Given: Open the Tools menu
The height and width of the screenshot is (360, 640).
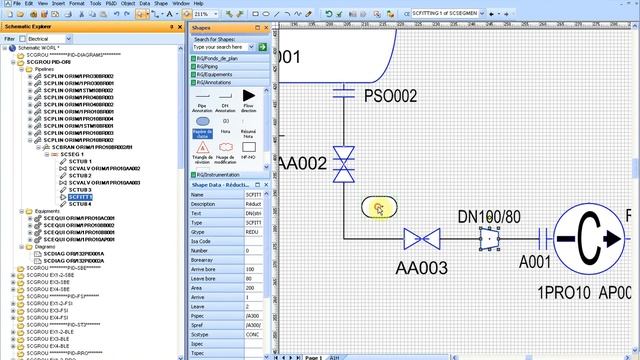Looking at the screenshot, I should [x=96, y=3].
